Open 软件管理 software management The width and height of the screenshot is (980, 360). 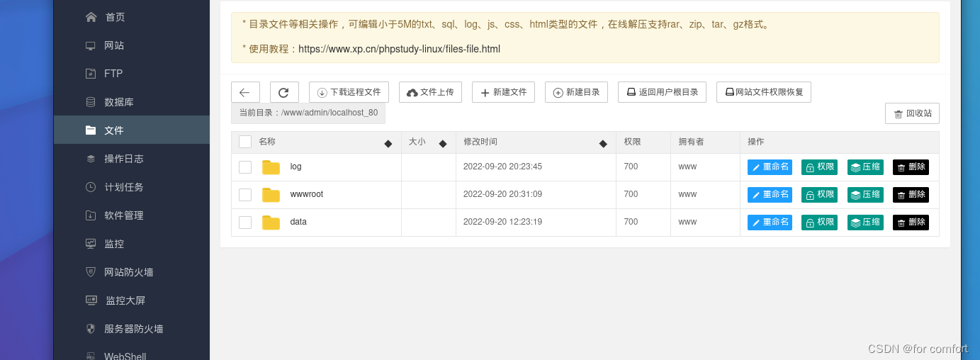[131, 215]
